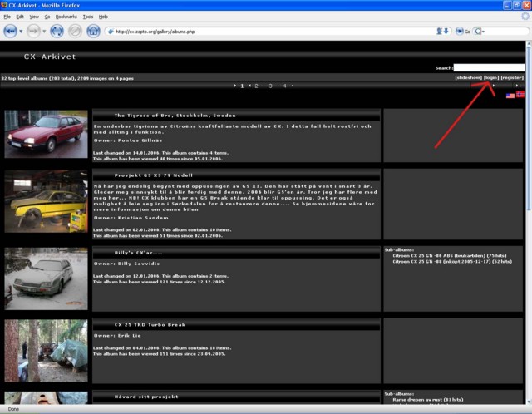
Task: Click the Owner: Kristian Sandem text
Action: (x=131, y=218)
